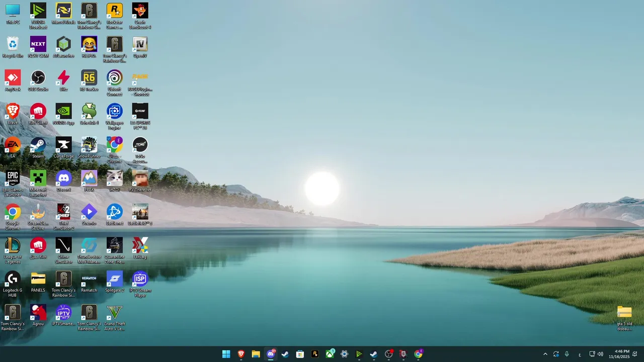Open the TcNo Account Switcher shortcut
The image size is (644, 362).
[x=140, y=150]
